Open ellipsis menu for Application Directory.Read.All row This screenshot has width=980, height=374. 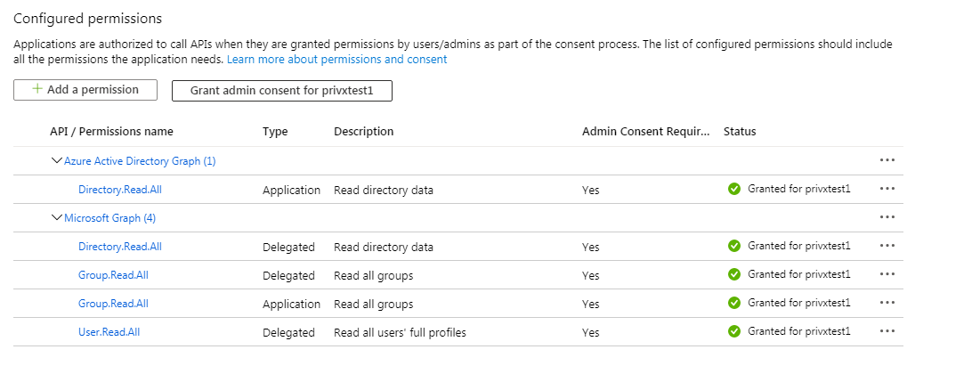coord(886,189)
